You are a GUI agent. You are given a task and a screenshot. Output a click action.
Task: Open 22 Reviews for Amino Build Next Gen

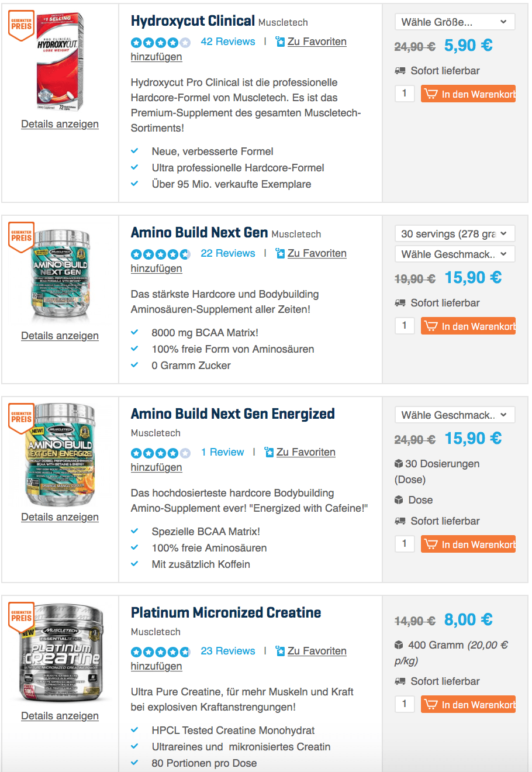tap(227, 253)
